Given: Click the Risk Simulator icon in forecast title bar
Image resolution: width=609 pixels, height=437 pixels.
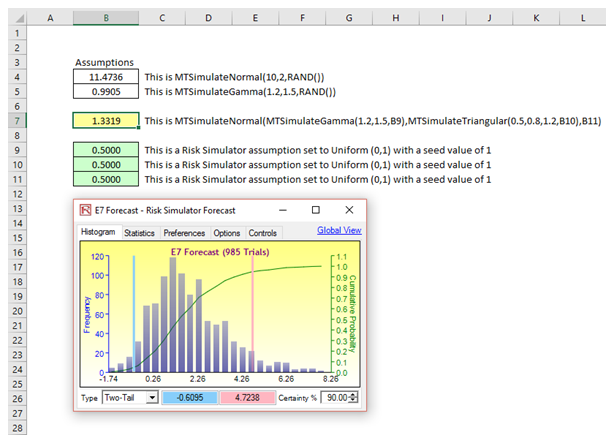Looking at the screenshot, I should pyautogui.click(x=85, y=210).
